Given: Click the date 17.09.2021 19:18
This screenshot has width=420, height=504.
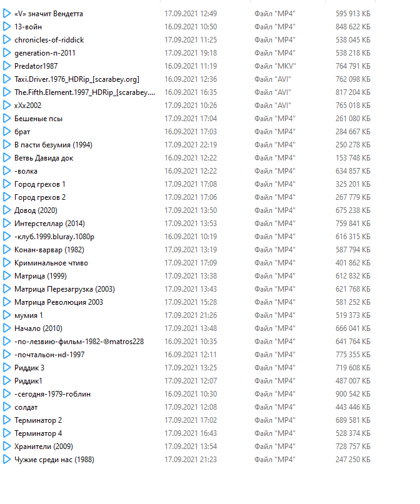Looking at the screenshot, I should click(191, 52).
